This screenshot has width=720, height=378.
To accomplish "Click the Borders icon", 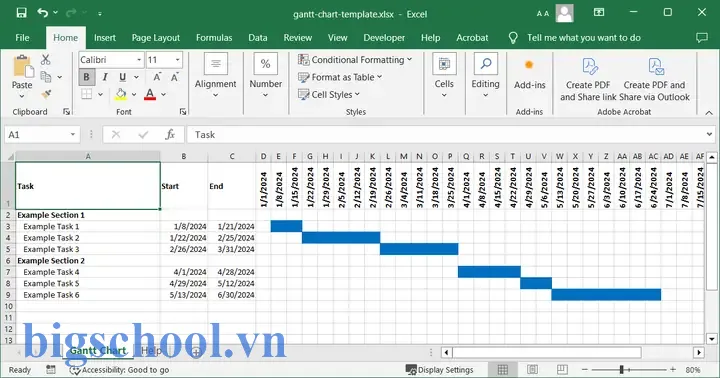I will click(86, 94).
